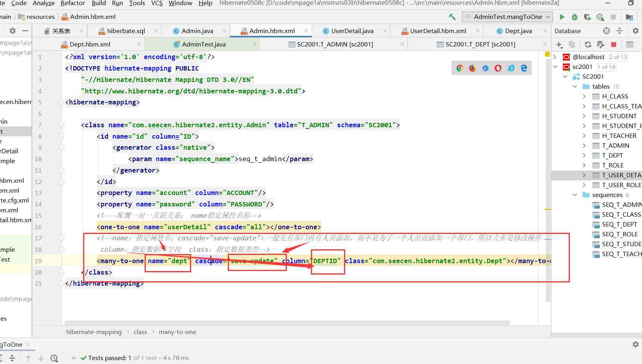Click hibernate-mapping in the bottom breadcrumb
Viewport: 642px width, 364px height.
click(x=94, y=332)
